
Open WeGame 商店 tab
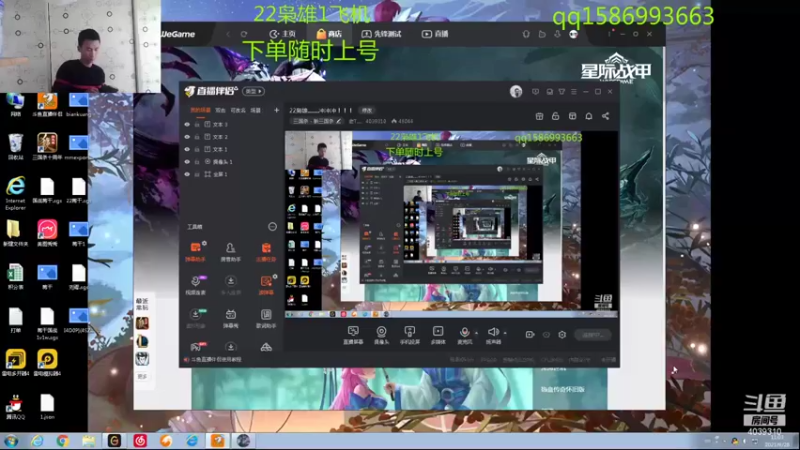pos(329,34)
